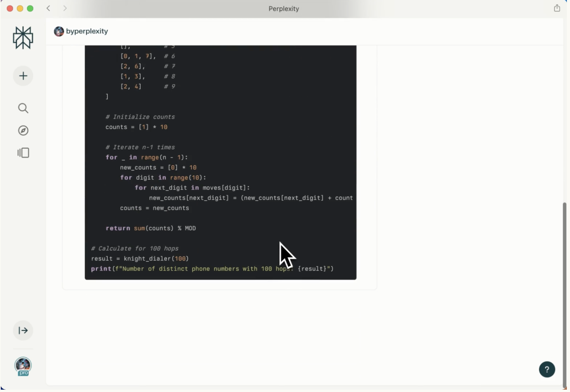Viewport: 570px width, 392px height.
Task: Click the share icon in title bar
Action: pyautogui.click(x=557, y=8)
